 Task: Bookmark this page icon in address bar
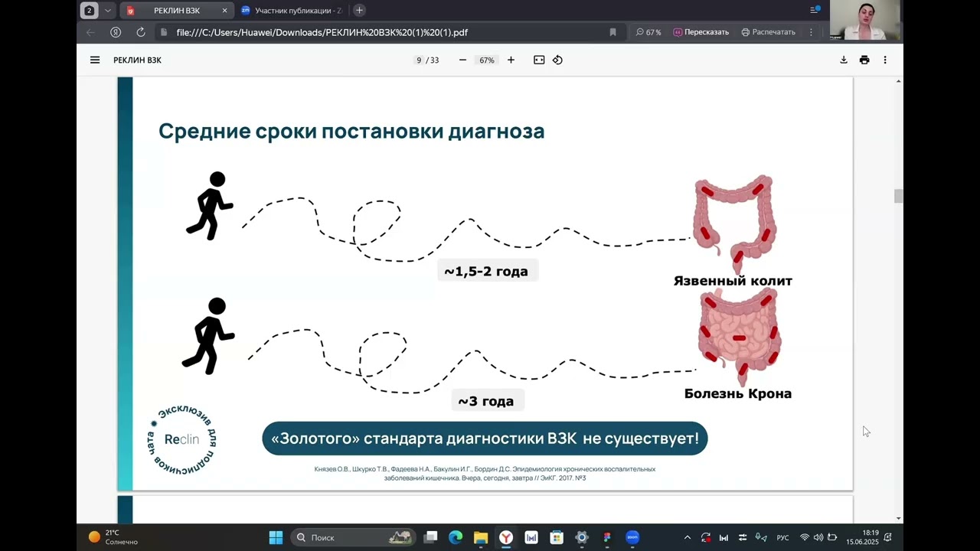tap(612, 32)
